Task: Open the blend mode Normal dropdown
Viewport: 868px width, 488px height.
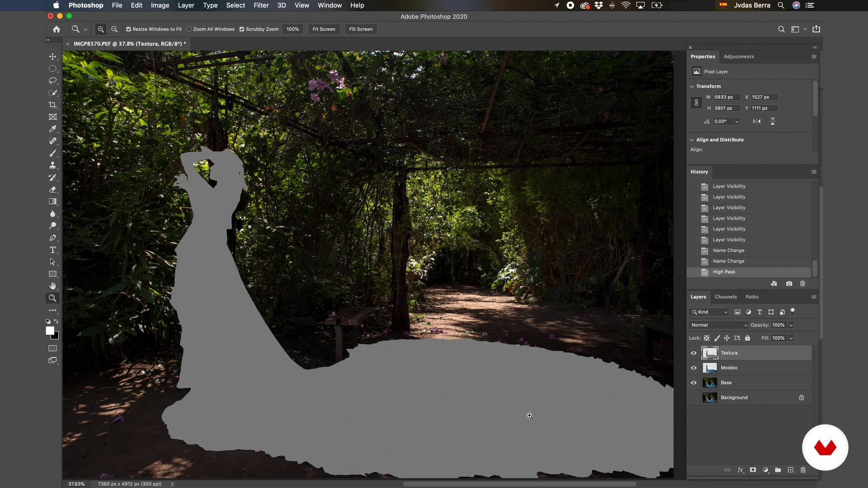Action: click(x=718, y=325)
